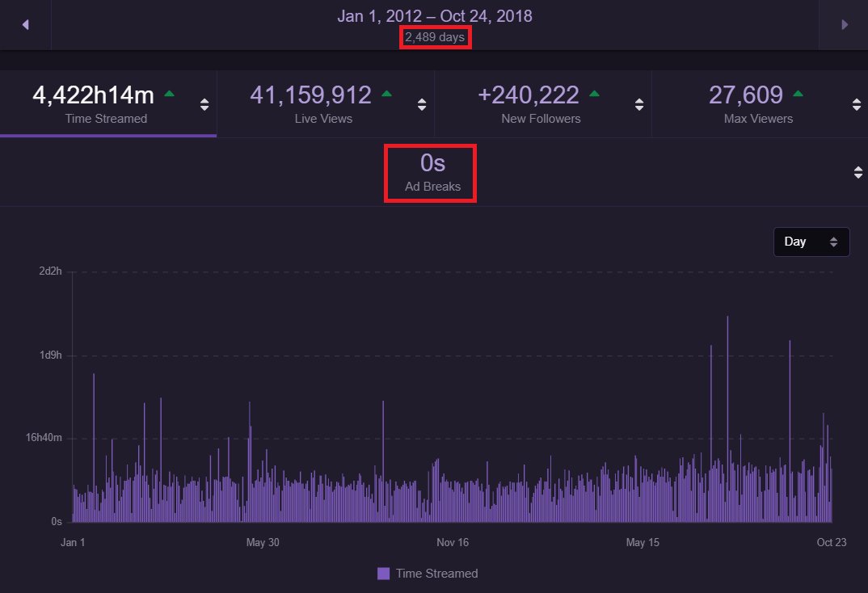Viewport: 868px width, 593px height.
Task: Select the Ad Breaks stat panel
Action: 434,172
